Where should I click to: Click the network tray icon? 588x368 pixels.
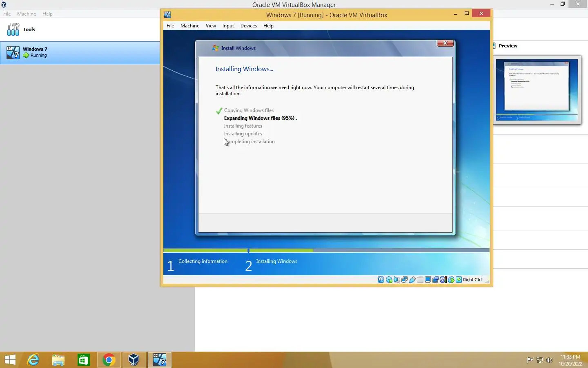point(539,360)
